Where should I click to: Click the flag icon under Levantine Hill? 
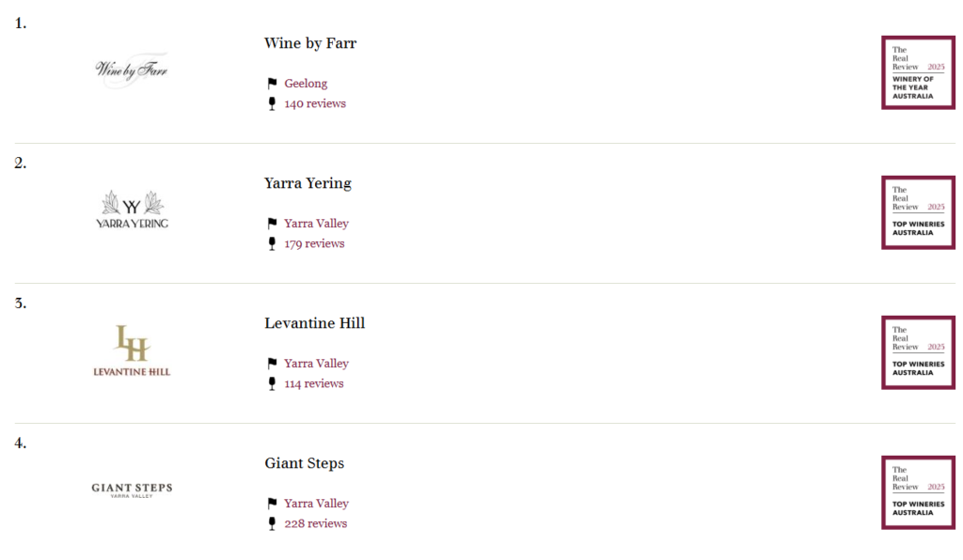point(272,363)
